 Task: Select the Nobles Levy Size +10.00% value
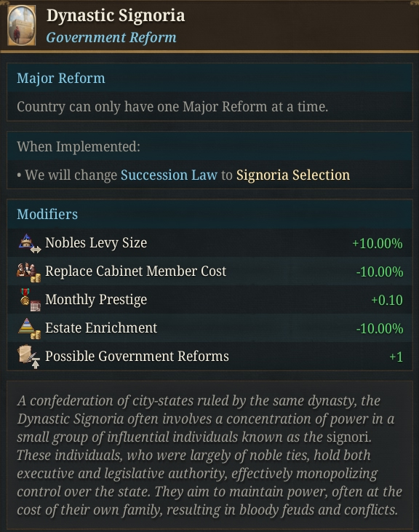(x=378, y=243)
